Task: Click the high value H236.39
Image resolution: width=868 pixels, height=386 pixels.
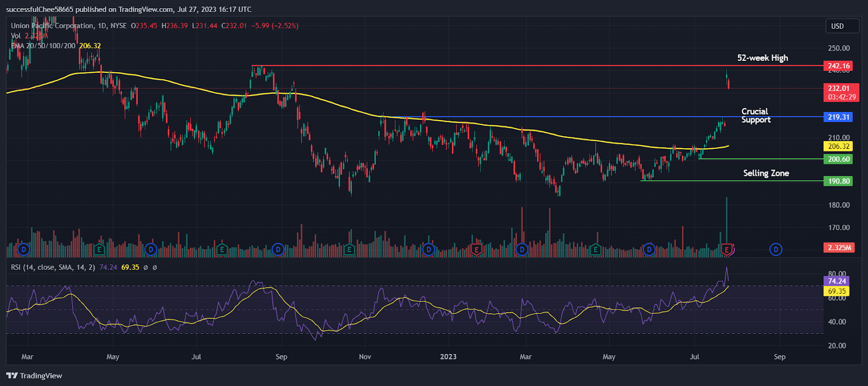Action: 175,26
